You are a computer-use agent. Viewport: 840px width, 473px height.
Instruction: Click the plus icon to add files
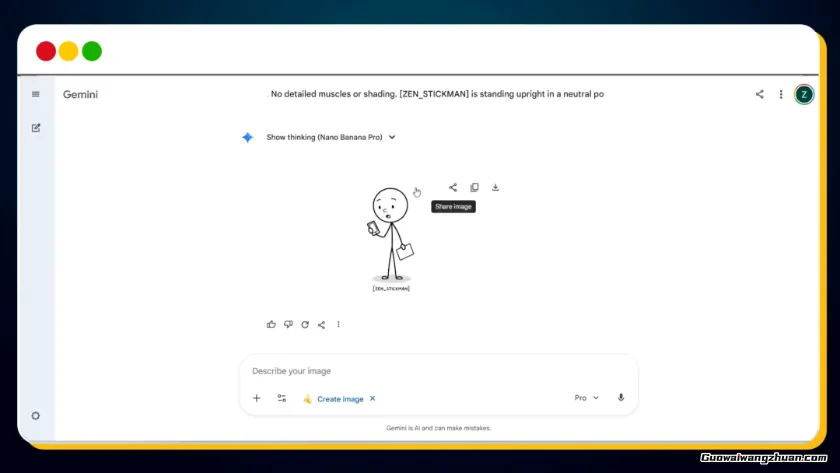point(256,398)
